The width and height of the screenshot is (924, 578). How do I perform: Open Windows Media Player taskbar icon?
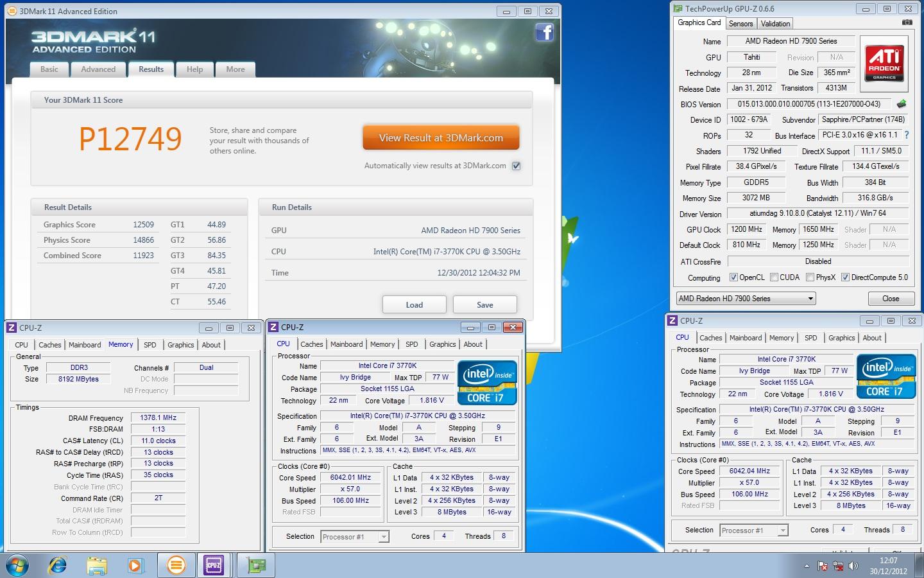(135, 565)
